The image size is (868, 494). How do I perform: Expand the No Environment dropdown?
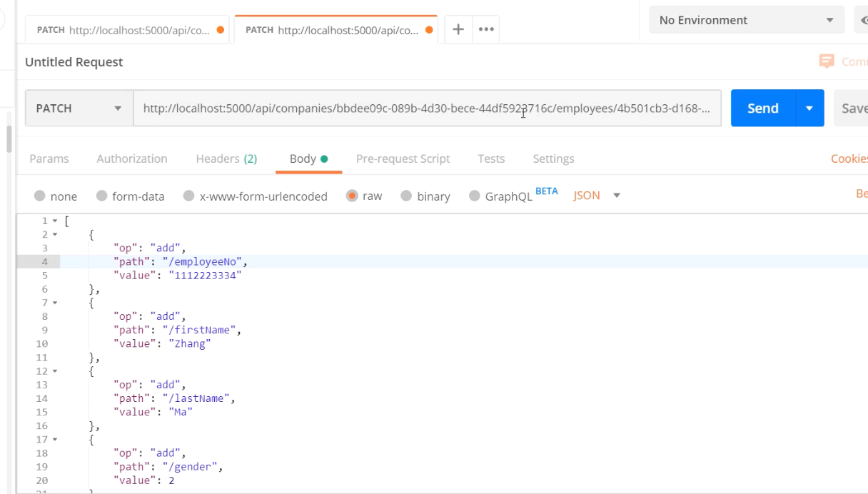coord(746,21)
